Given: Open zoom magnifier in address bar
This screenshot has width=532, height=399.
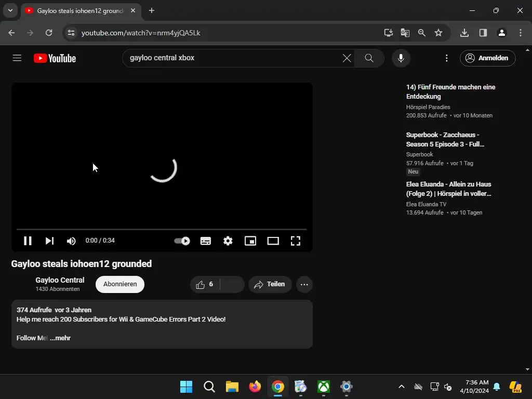Looking at the screenshot, I should [x=422, y=33].
